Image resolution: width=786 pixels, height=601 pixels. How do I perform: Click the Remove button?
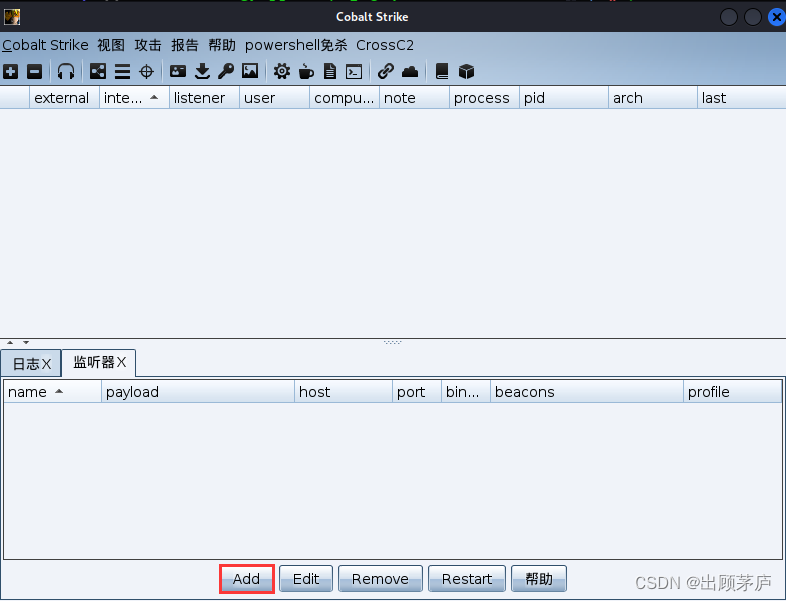(x=380, y=579)
